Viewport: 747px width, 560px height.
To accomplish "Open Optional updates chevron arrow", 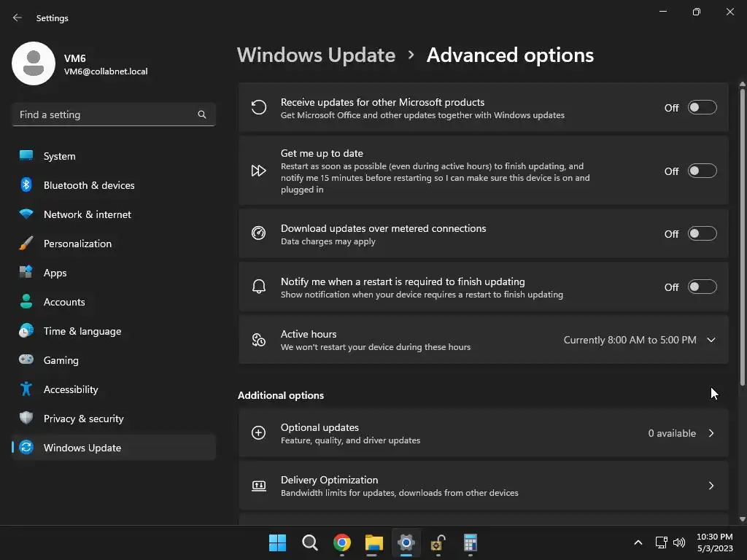I will [x=711, y=433].
